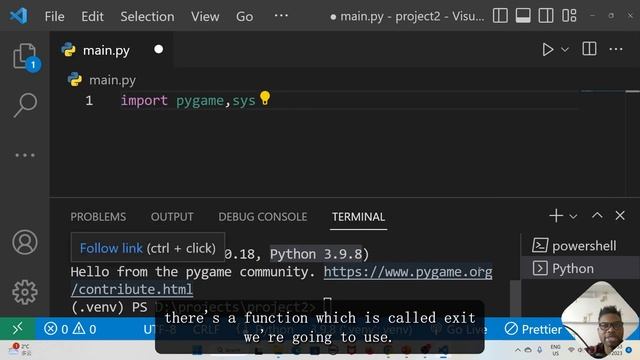Click the Prettier status bar item
This screenshot has width=640, height=360.
(x=533, y=329)
